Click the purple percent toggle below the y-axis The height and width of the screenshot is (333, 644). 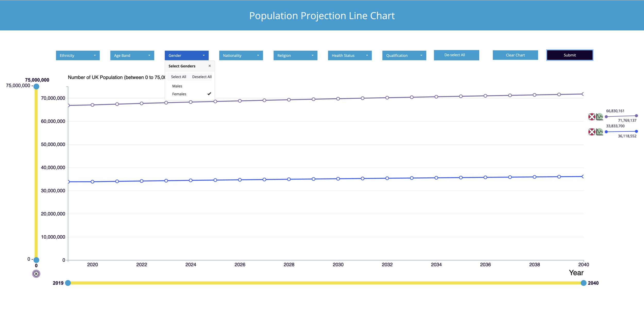point(36,274)
